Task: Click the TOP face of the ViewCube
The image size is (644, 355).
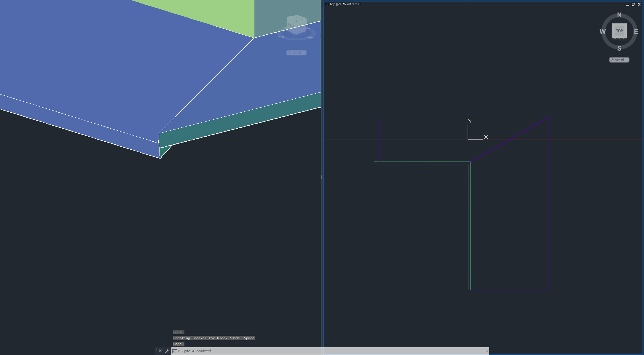Action: click(619, 31)
